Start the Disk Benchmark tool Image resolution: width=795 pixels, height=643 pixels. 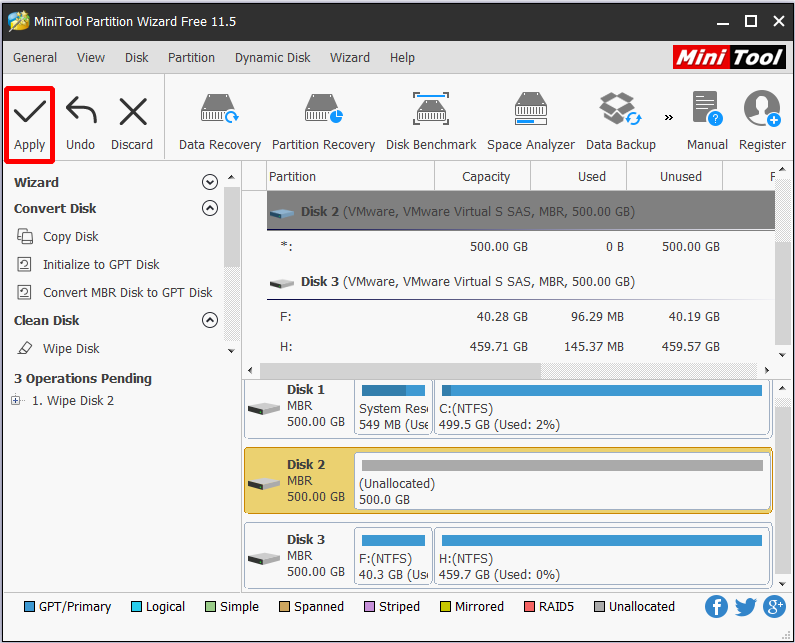pos(431,122)
